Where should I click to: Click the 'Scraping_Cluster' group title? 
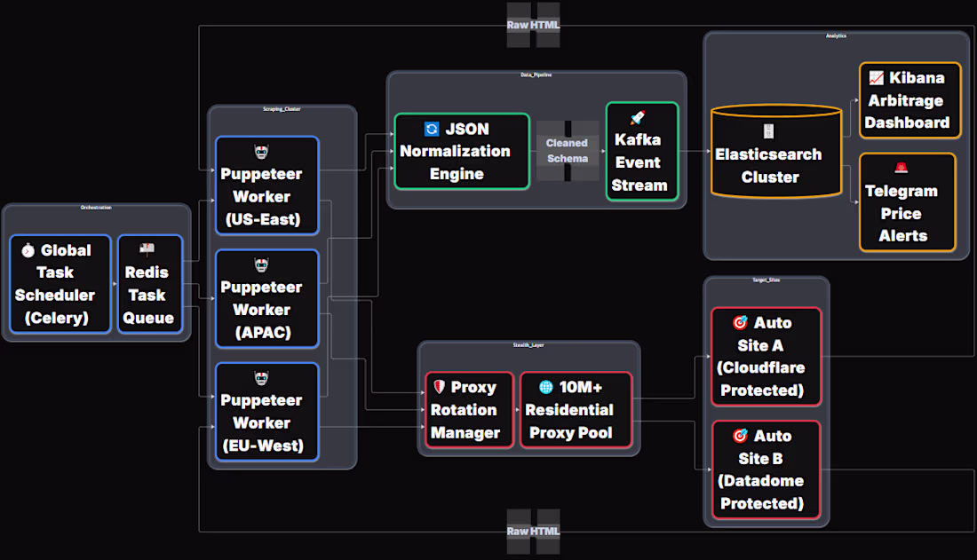pyautogui.click(x=282, y=109)
